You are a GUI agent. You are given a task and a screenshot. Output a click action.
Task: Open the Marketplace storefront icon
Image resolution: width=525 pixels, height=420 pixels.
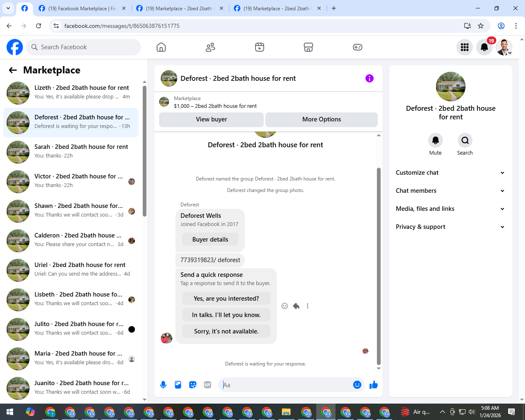point(308,47)
